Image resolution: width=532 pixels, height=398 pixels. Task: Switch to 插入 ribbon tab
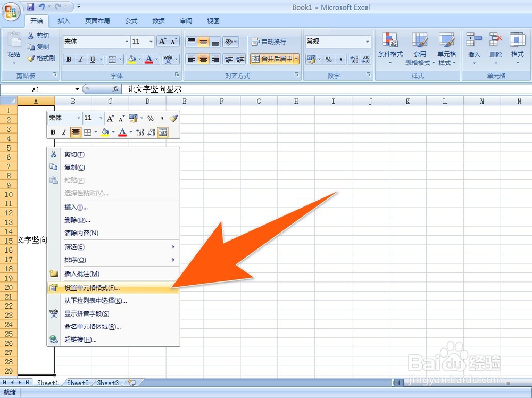click(x=64, y=21)
